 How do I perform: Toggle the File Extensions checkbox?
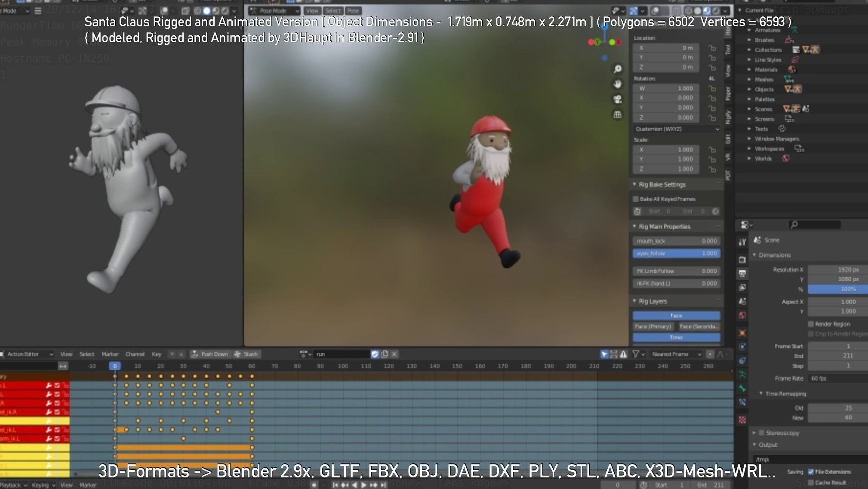[x=811, y=472]
